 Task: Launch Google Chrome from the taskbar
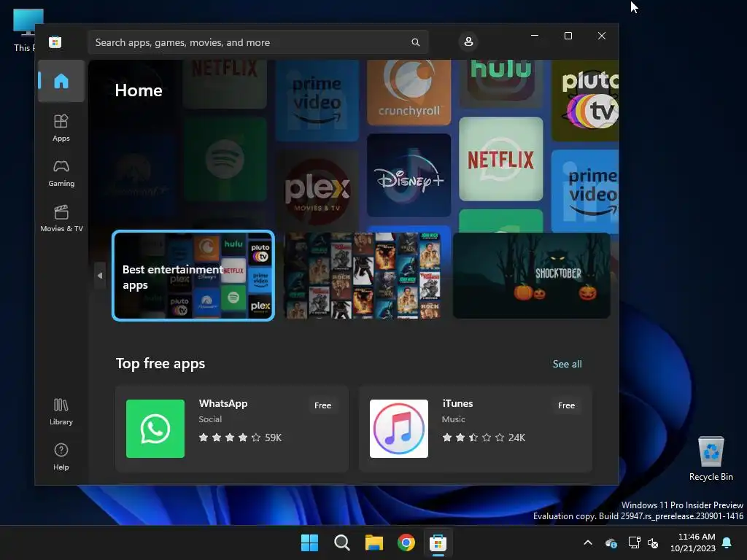pos(406,542)
